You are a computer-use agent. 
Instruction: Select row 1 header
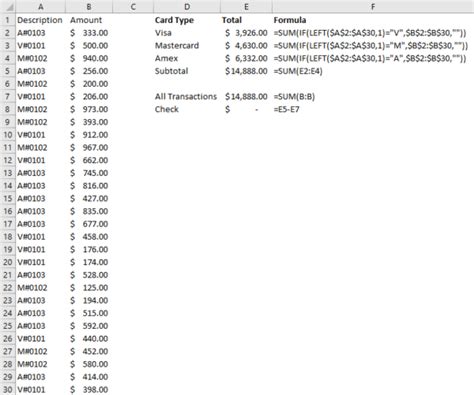pyautogui.click(x=8, y=20)
